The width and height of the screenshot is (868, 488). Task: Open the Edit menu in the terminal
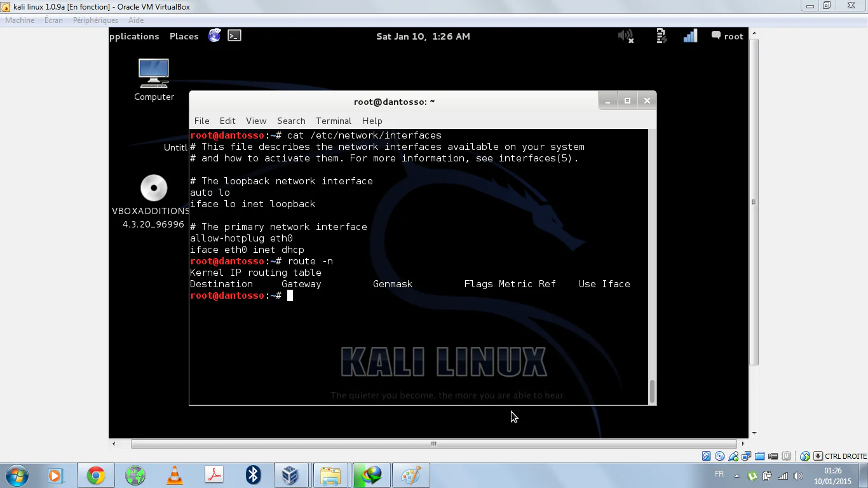point(227,121)
